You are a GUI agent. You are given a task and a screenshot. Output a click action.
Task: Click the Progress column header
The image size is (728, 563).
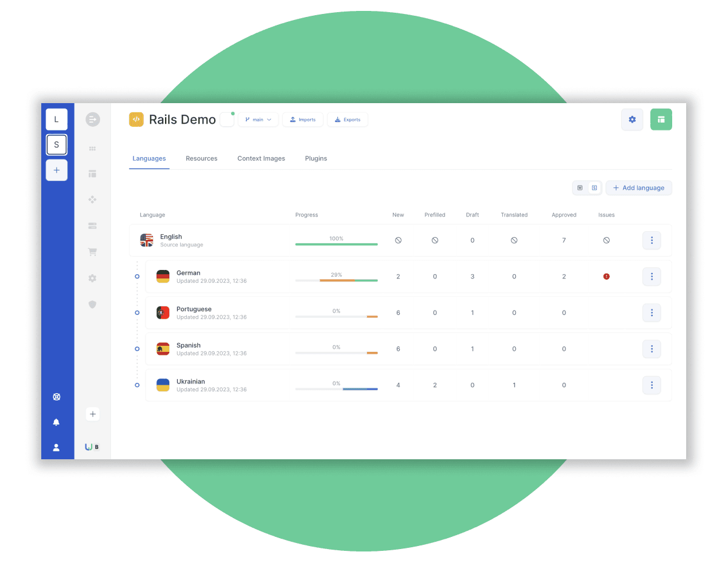(x=306, y=215)
